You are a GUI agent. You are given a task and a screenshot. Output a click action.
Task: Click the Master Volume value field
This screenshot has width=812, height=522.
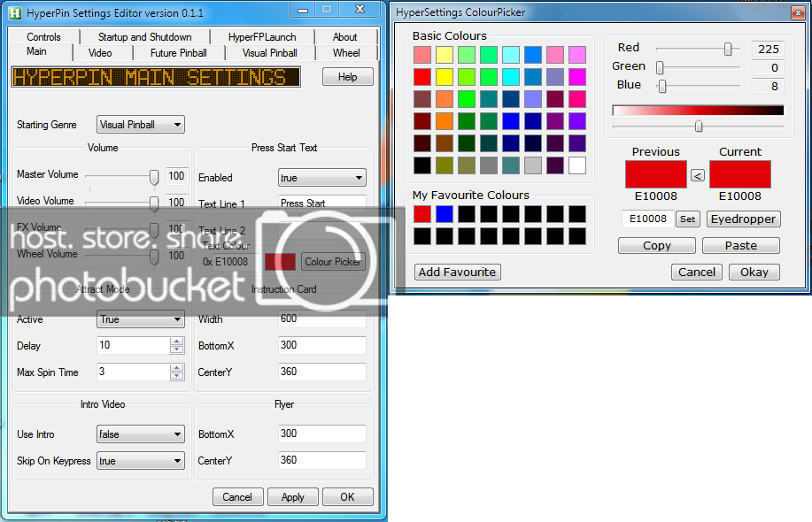[176, 176]
